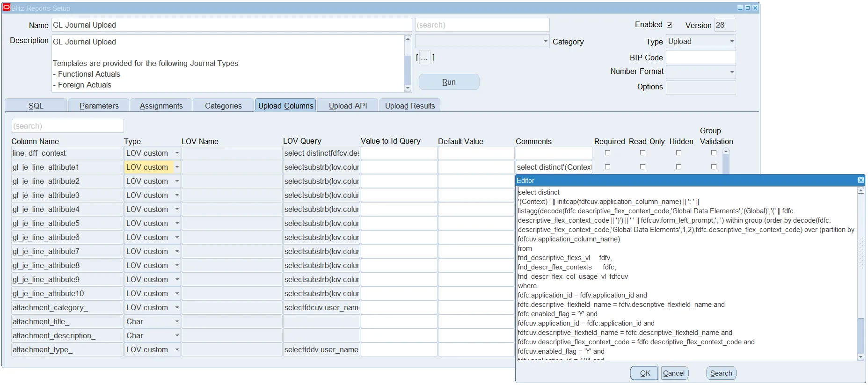Check Hidden for line_dff_context row
This screenshot has height=385, width=868.
[x=678, y=153]
